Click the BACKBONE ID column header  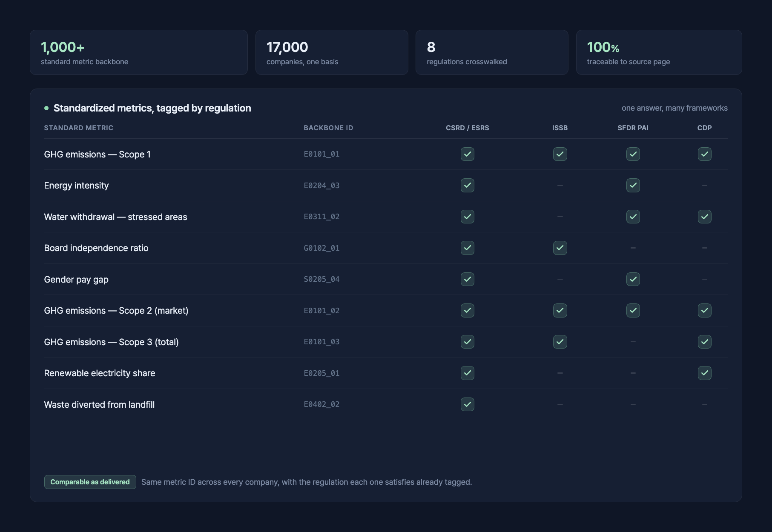(328, 128)
